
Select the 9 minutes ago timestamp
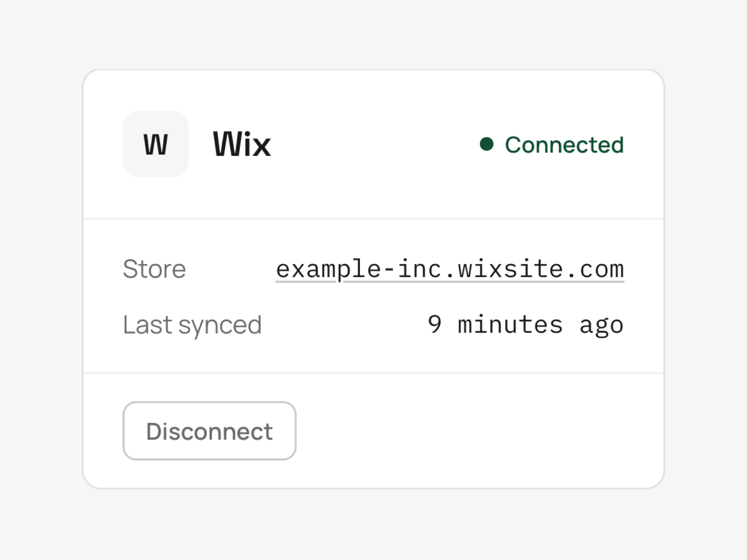(526, 325)
